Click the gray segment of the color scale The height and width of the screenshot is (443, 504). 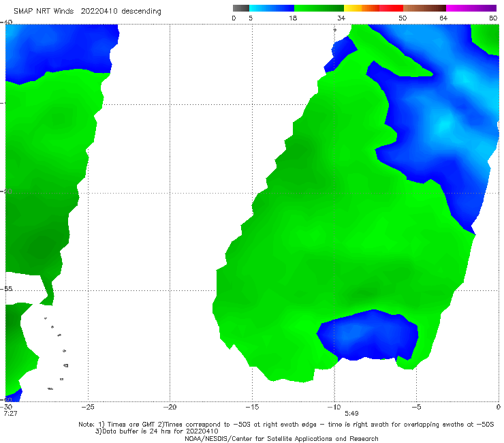(241, 8)
